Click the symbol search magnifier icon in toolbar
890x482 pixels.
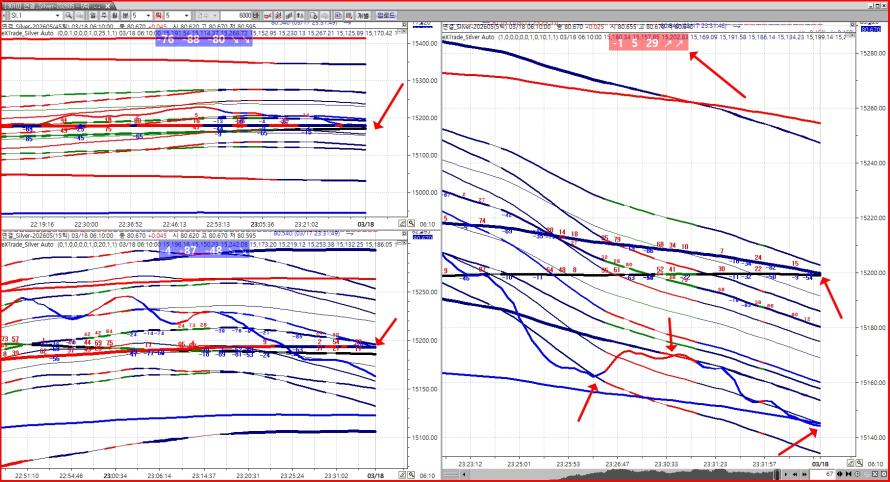[69, 15]
